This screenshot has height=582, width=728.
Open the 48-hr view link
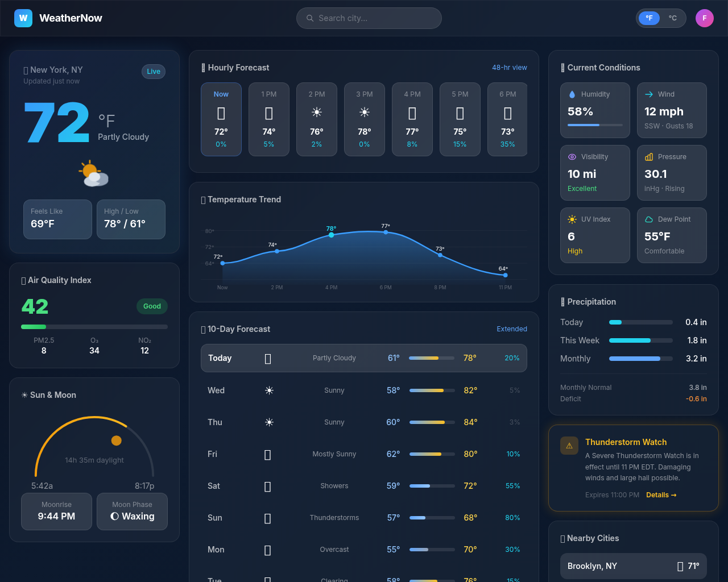pyautogui.click(x=510, y=68)
